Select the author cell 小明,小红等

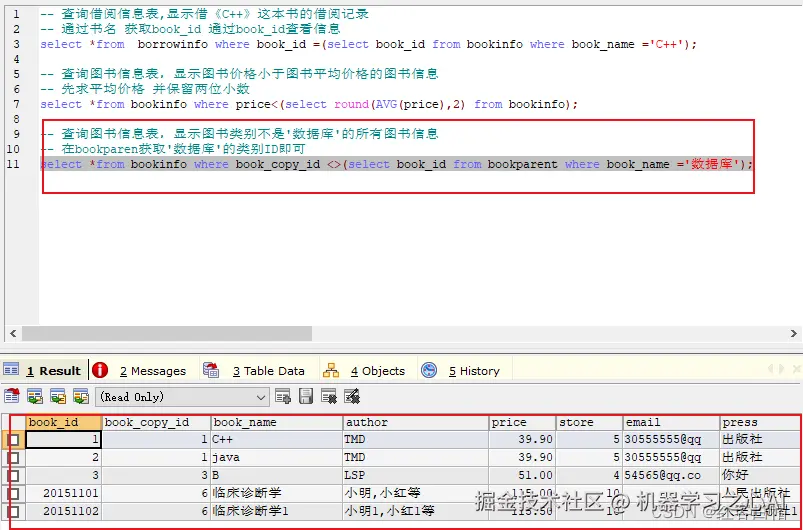click(x=416, y=494)
